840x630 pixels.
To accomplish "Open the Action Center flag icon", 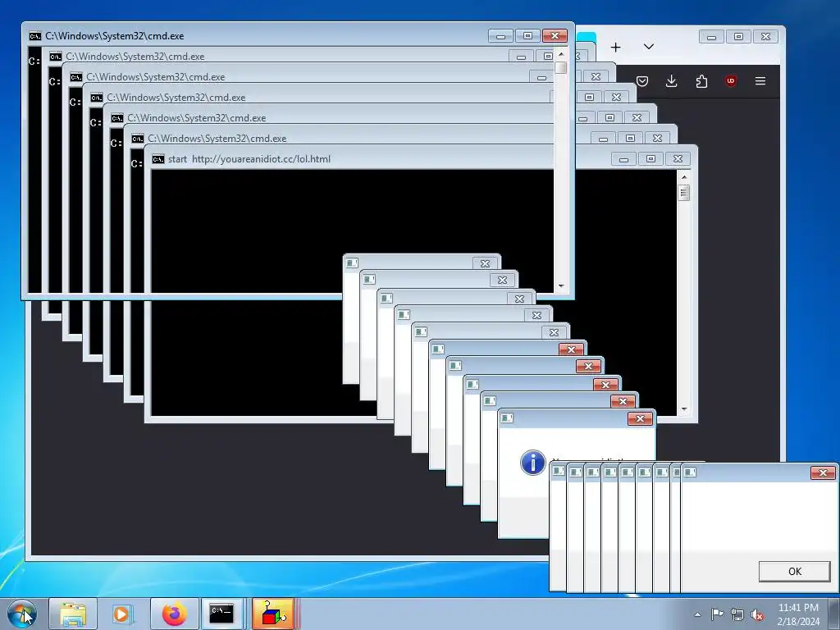I will tap(717, 614).
